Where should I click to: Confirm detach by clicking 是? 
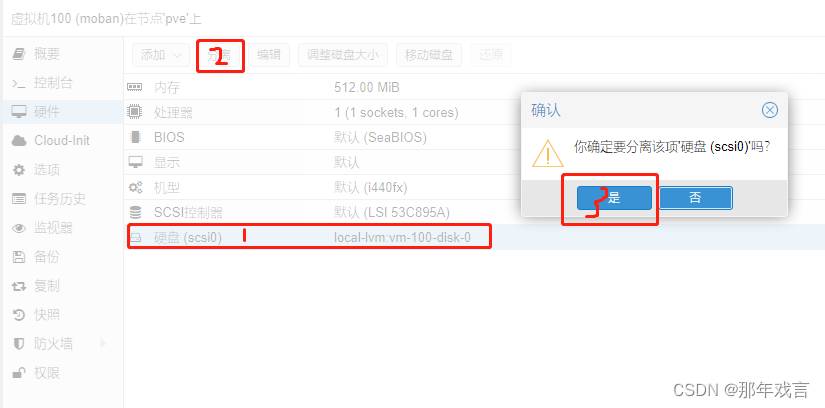point(614,198)
